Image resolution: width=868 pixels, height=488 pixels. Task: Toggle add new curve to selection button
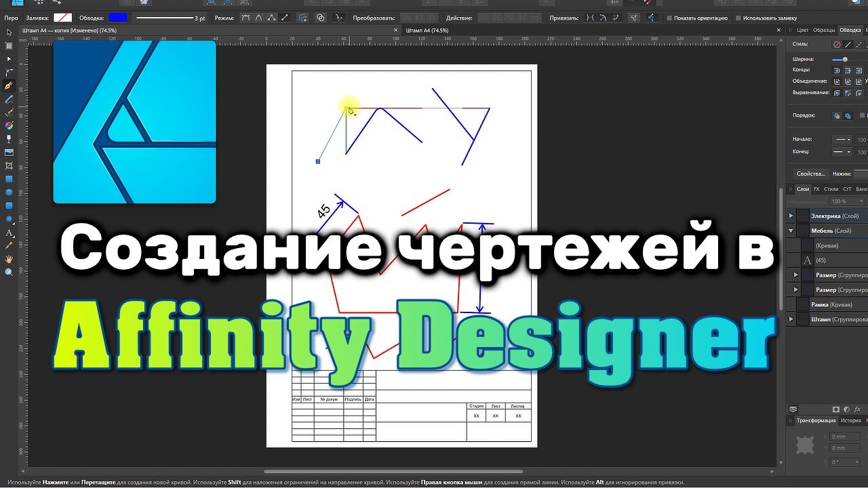click(302, 18)
